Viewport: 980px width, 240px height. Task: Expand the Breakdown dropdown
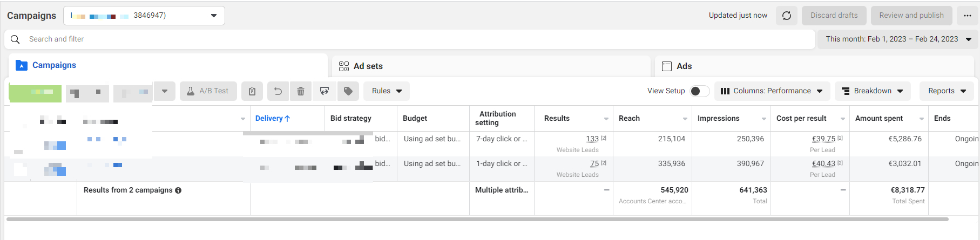(873, 91)
